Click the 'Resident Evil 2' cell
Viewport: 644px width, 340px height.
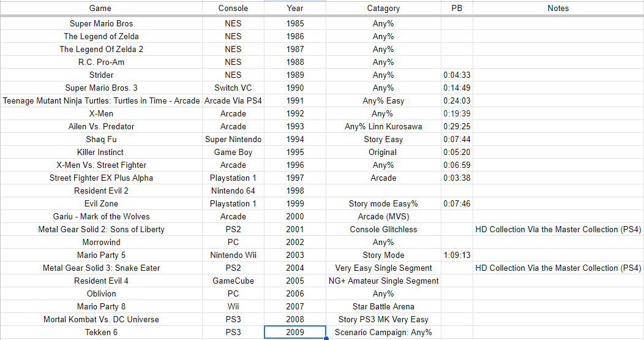click(x=101, y=191)
